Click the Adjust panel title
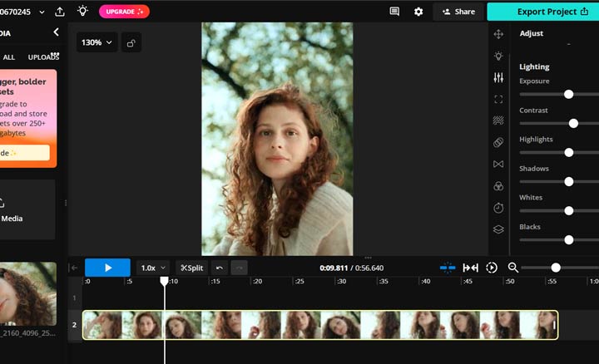Viewport: 599px width, 364px height. [x=531, y=33]
